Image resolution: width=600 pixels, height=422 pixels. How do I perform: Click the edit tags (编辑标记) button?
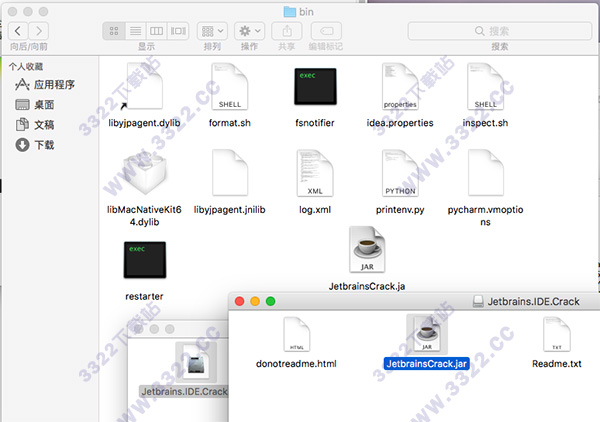[326, 31]
